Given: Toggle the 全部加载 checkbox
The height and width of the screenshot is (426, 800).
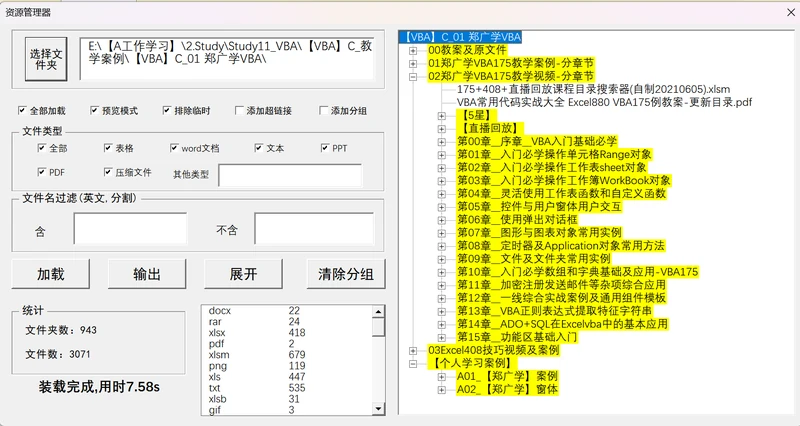Looking at the screenshot, I should [x=22, y=110].
